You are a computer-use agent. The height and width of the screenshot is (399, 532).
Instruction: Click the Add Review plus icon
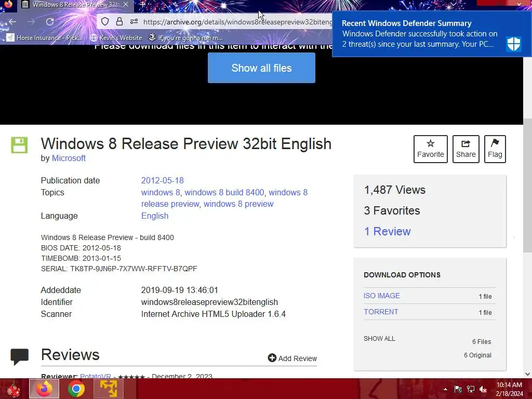pyautogui.click(x=272, y=358)
